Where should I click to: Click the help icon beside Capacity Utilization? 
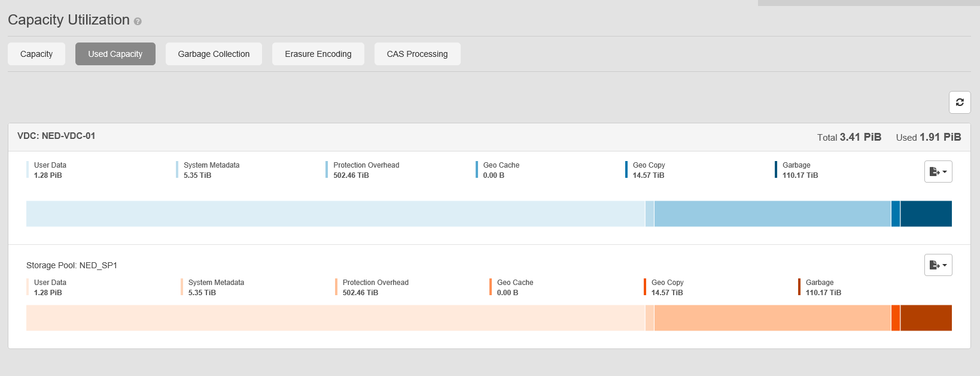point(138,22)
